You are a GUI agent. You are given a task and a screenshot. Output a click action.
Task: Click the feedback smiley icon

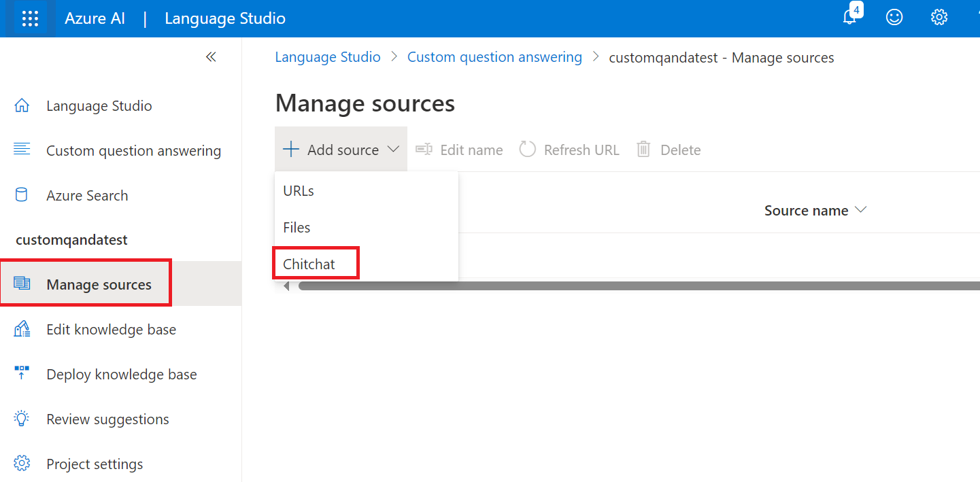pyautogui.click(x=894, y=18)
